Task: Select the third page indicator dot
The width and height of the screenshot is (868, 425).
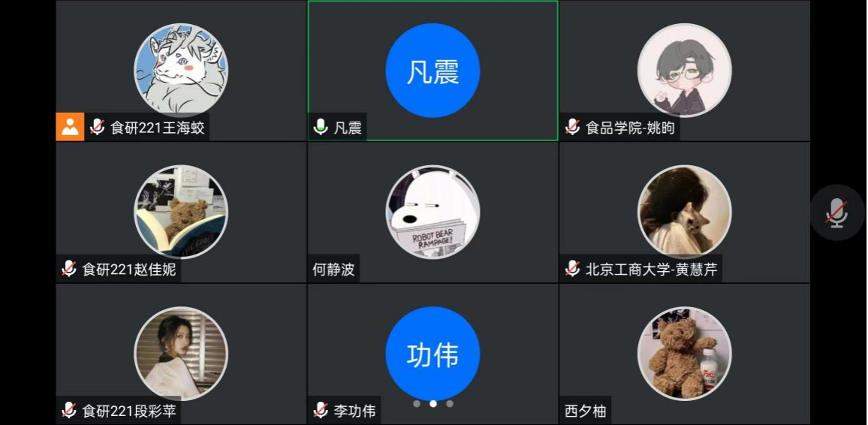Action: click(x=450, y=404)
